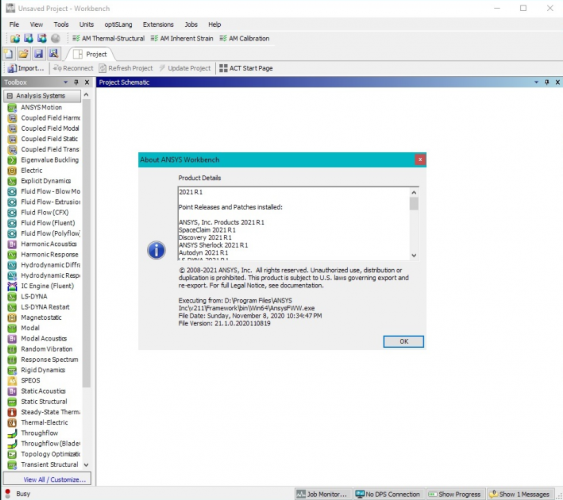Click Toolbox scroll up arrow
Image resolution: width=563 pixels, height=500 pixels.
tap(86, 94)
